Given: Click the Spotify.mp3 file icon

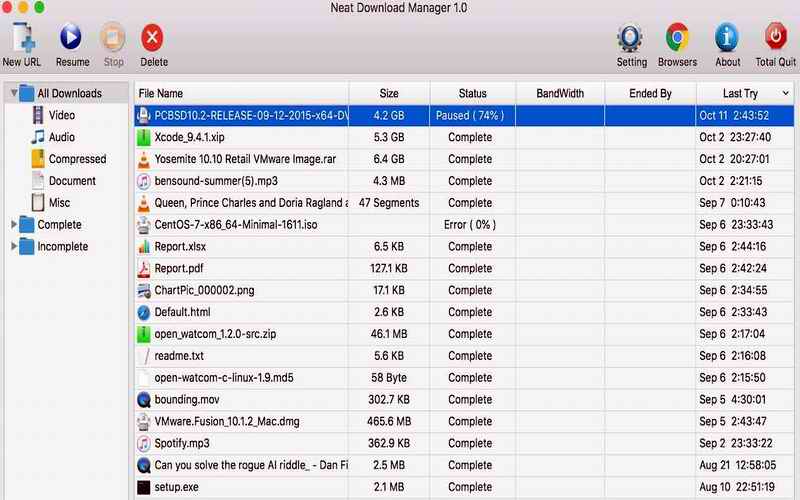Looking at the screenshot, I should click(144, 443).
